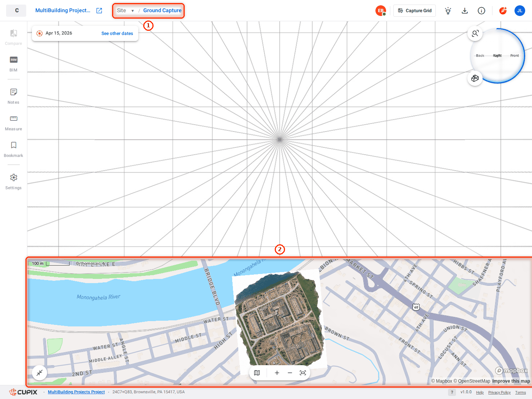
Task: Click the search view icon near compass
Action: (475, 33)
